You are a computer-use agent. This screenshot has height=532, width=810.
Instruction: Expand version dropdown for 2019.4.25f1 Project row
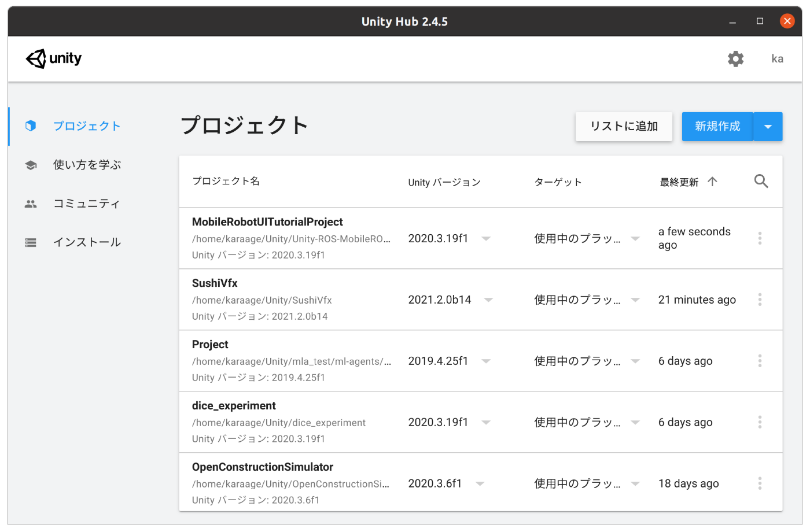[x=486, y=361]
